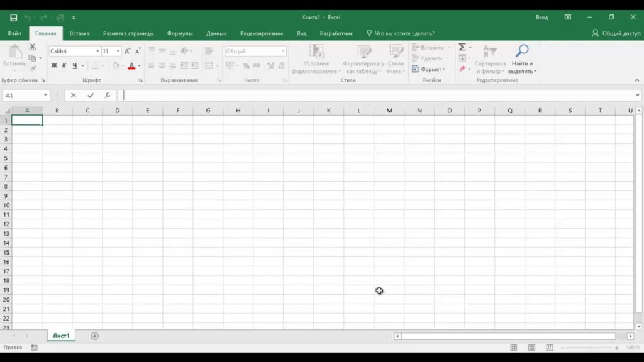Viewport: 644px width, 362px height.
Task: Apply red font color with the A icon
Action: click(131, 65)
